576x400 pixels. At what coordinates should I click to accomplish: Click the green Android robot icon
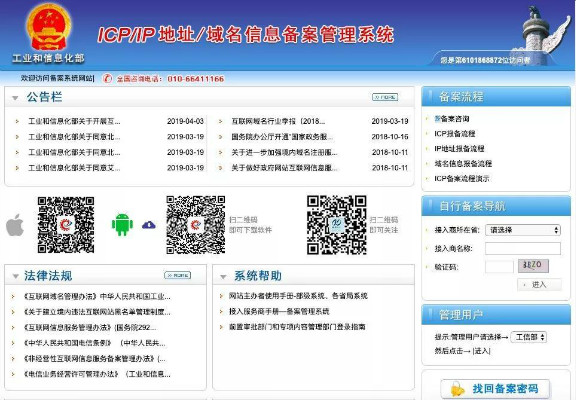click(x=122, y=224)
